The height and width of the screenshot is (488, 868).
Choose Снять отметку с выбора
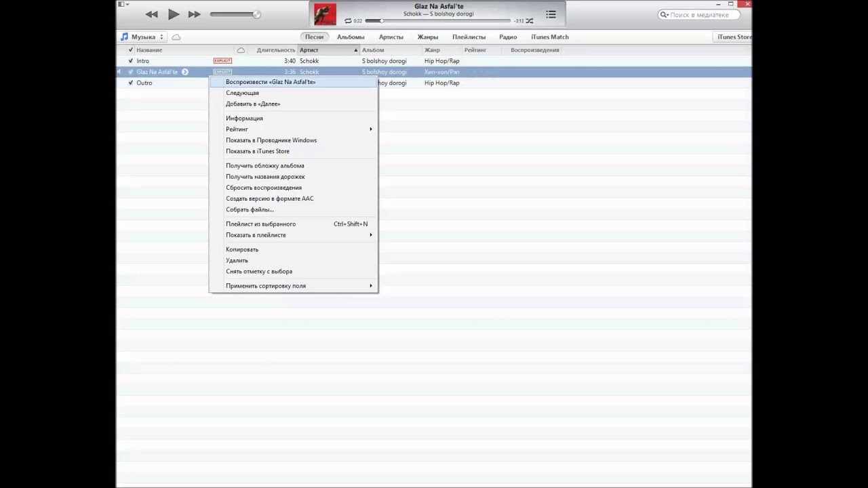point(293,271)
